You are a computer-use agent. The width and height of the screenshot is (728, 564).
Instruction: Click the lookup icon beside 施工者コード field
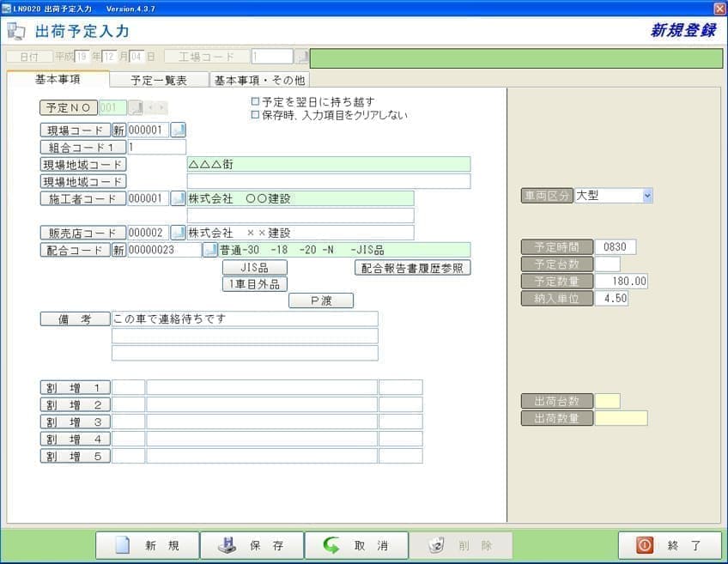point(178,199)
